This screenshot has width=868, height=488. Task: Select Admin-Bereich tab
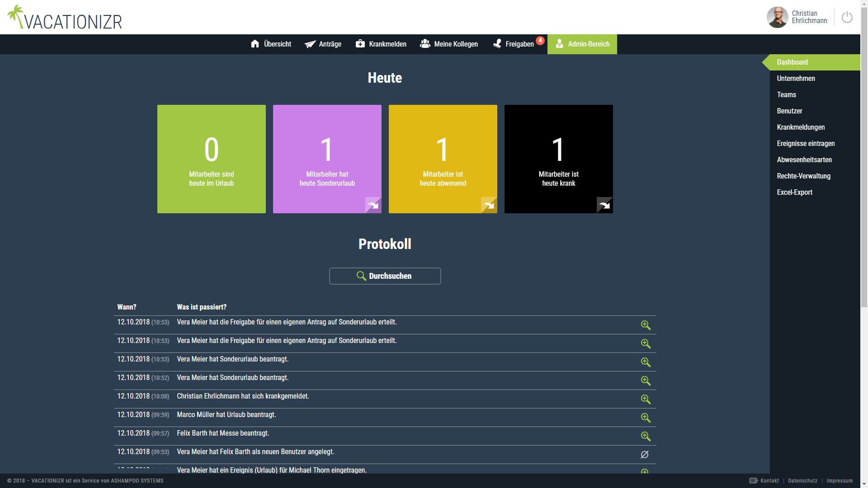(582, 44)
